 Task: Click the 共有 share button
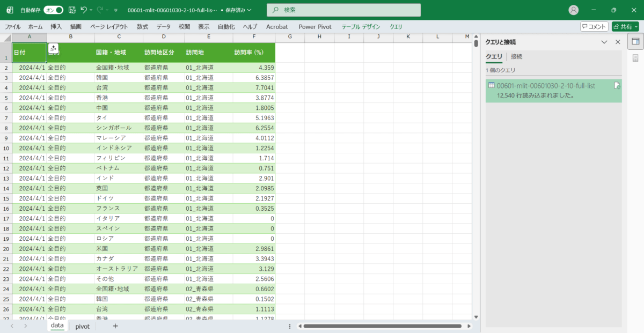pyautogui.click(x=625, y=26)
